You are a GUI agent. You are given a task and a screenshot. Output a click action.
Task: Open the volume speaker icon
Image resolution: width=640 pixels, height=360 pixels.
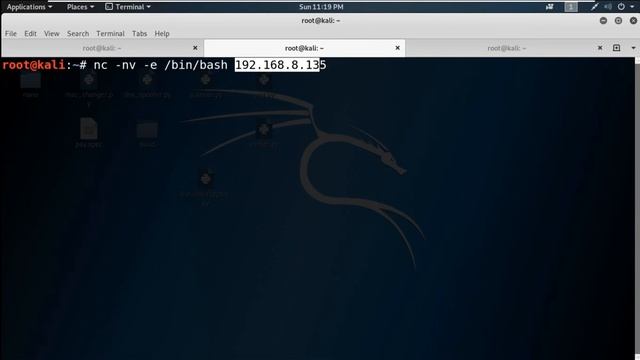click(x=608, y=7)
